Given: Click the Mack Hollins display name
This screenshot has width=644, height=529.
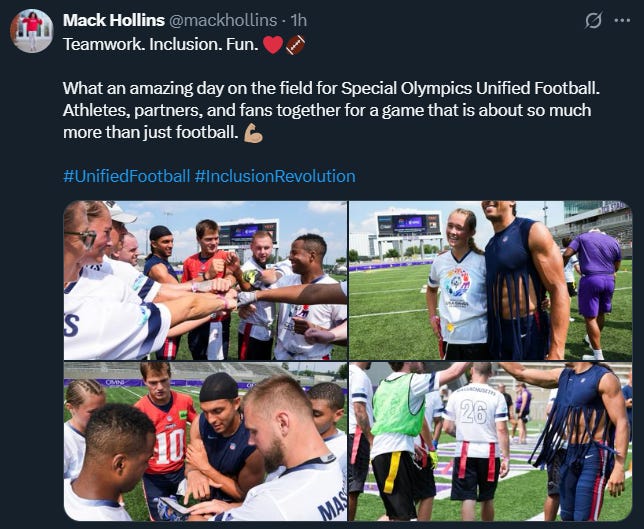Looking at the screenshot, I should (114, 20).
